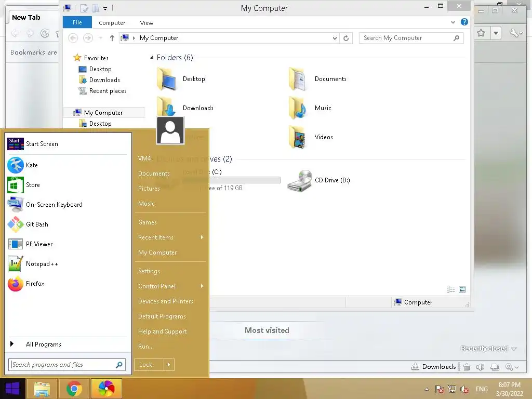Show hidden system tray icons
This screenshot has height=399, width=532.
pos(427,389)
